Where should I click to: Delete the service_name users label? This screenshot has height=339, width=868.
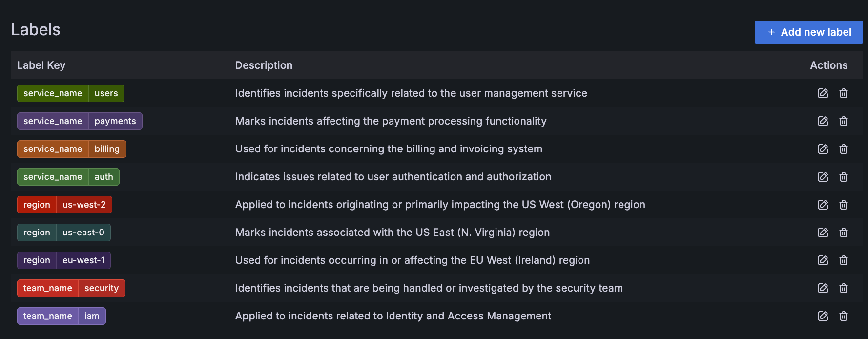[x=844, y=93]
